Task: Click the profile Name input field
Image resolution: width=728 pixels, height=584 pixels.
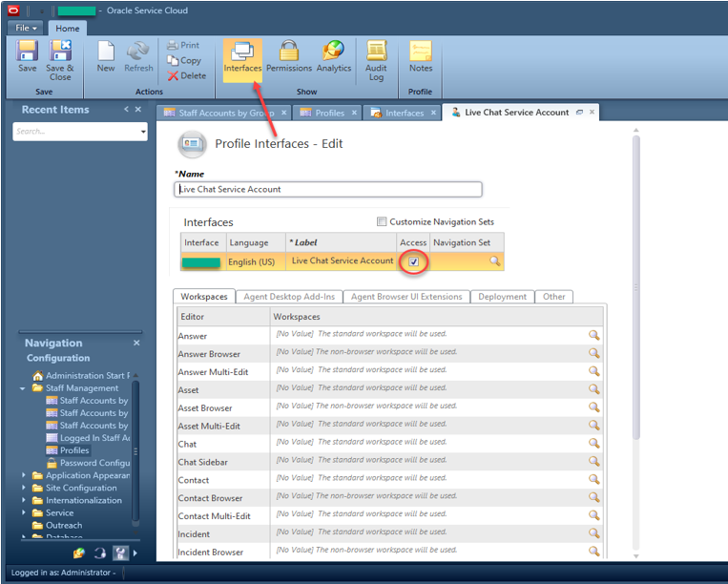Action: (x=328, y=189)
